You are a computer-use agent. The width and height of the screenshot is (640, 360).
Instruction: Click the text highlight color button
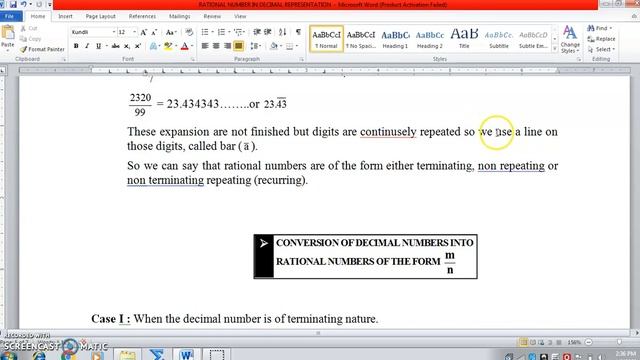168,46
